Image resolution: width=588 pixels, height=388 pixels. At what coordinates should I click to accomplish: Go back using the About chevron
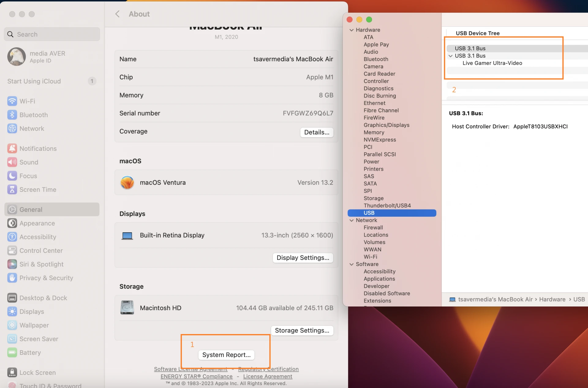(117, 14)
